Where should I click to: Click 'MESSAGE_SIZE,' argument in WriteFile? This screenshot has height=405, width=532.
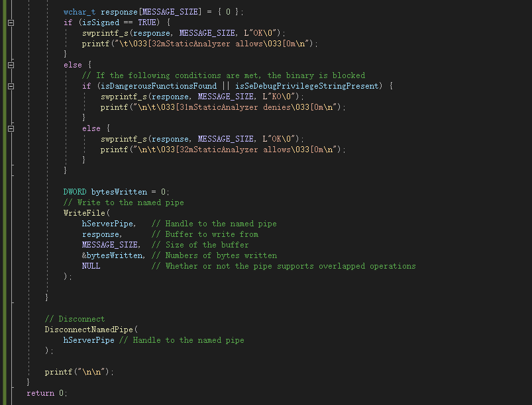111,245
